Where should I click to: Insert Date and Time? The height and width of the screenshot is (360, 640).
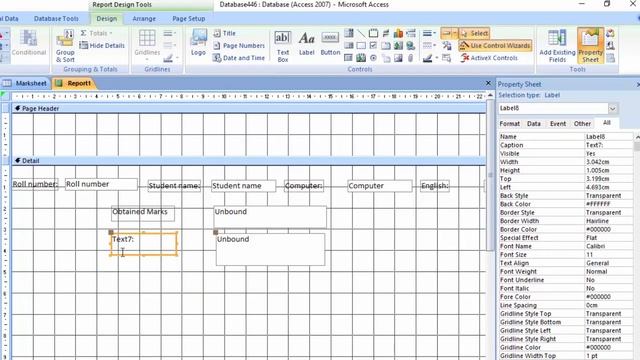click(x=239, y=58)
